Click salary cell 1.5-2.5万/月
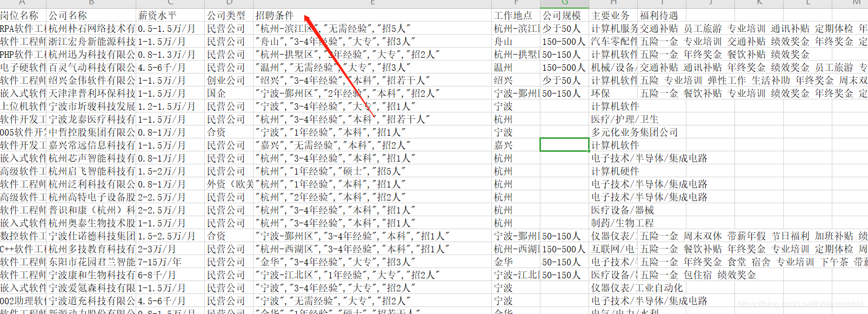Viewport: 868px width, 314px height. pos(171,236)
